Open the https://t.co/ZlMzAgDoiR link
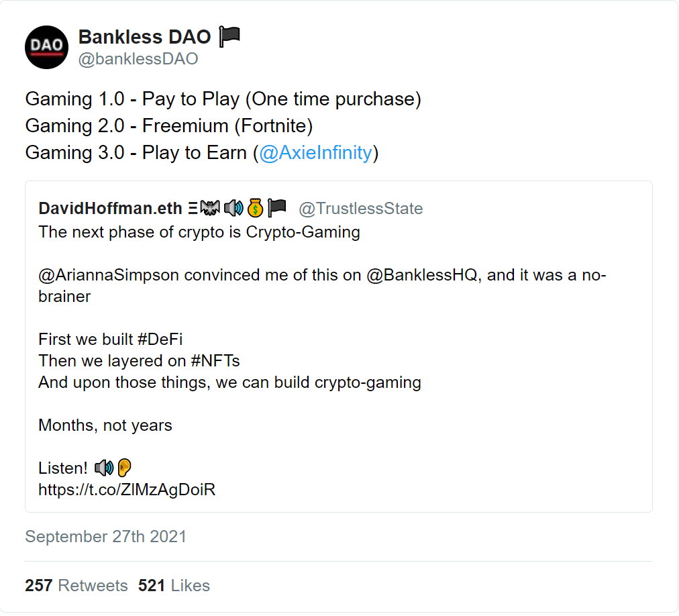Viewport: 679px width, 616px height. [x=127, y=490]
